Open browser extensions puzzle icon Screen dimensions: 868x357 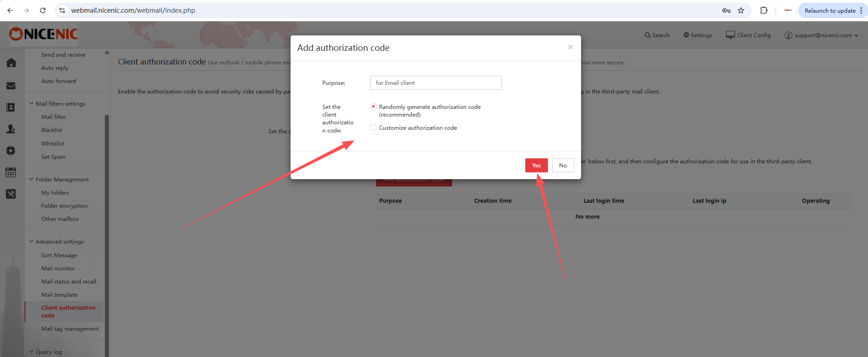pos(764,10)
